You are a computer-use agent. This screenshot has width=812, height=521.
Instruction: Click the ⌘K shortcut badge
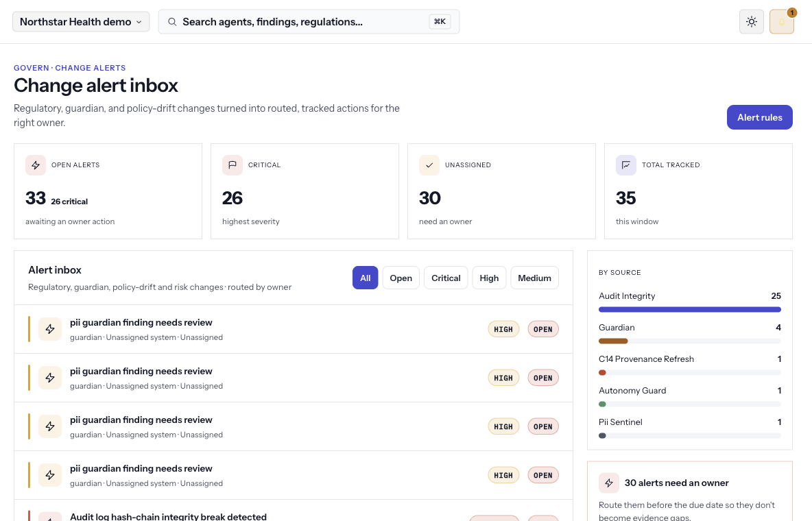pos(440,22)
